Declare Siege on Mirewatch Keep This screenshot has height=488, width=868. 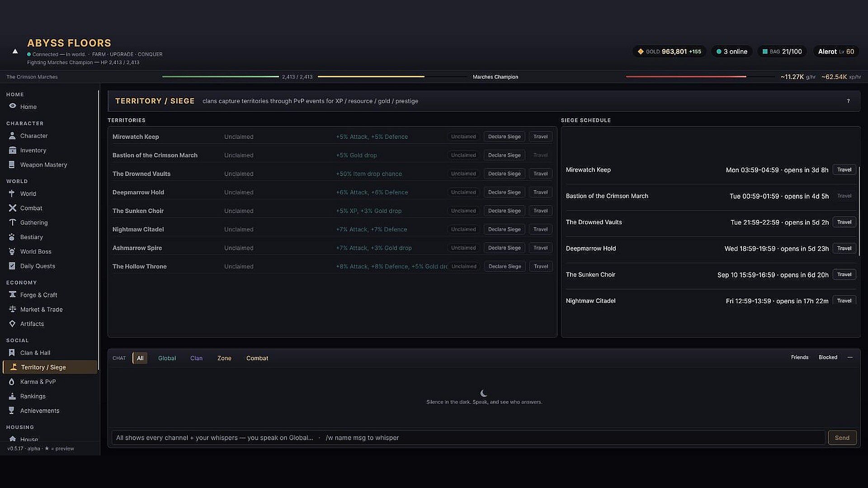[x=504, y=136]
